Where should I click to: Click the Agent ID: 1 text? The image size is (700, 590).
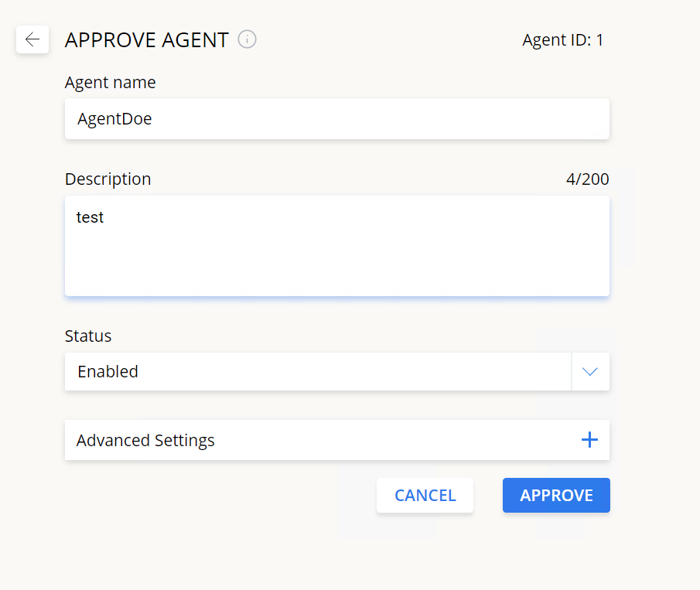(563, 40)
